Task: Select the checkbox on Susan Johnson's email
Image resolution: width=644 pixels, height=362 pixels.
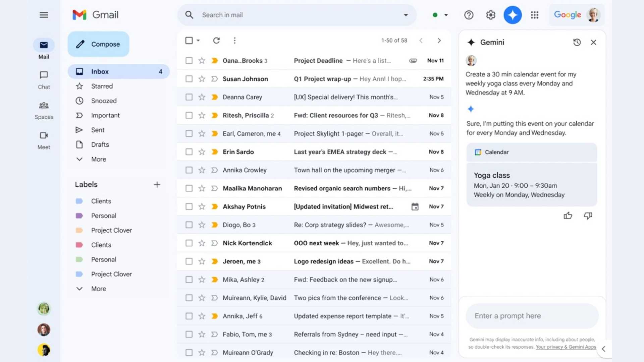Action: pos(189,78)
